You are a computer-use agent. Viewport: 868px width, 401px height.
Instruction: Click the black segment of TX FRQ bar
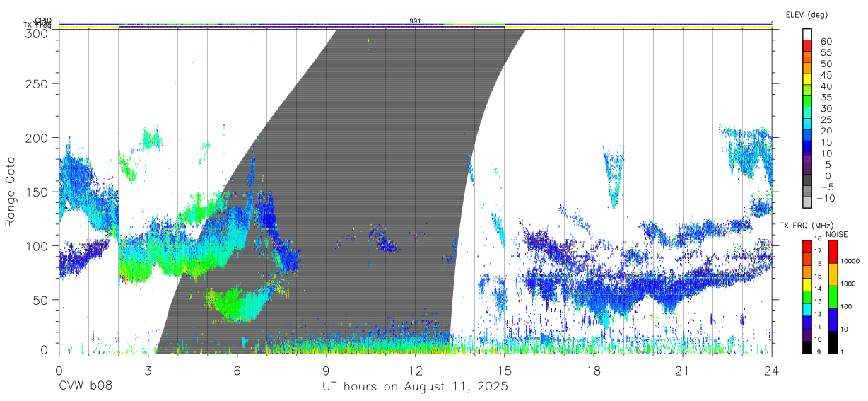807,348
